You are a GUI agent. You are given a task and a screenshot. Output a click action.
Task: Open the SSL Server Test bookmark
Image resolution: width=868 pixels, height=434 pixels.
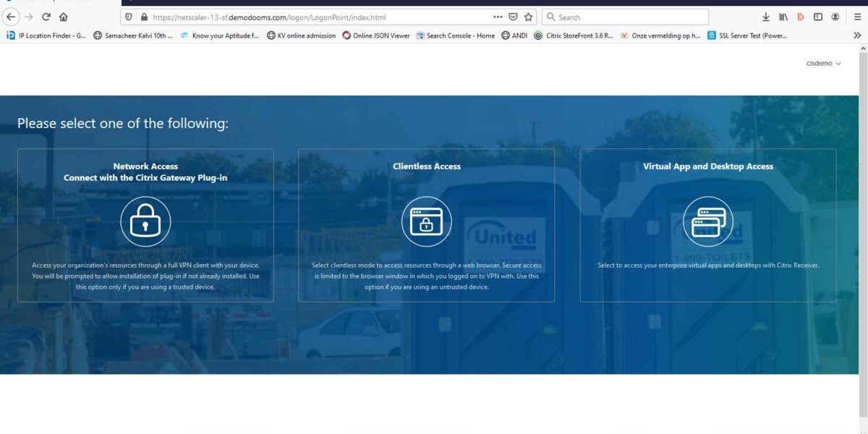[748, 35]
